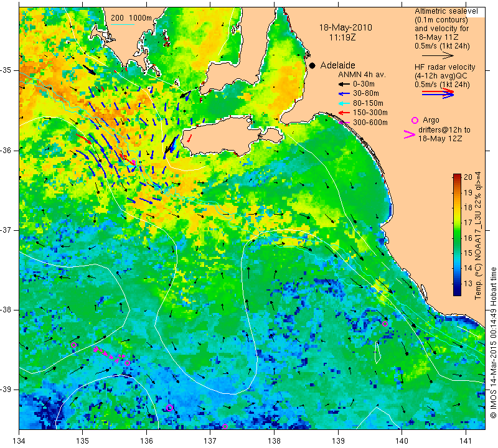
Task: Click Argo float circle near 136.4E 39.2S
Action: [x=169, y=408]
